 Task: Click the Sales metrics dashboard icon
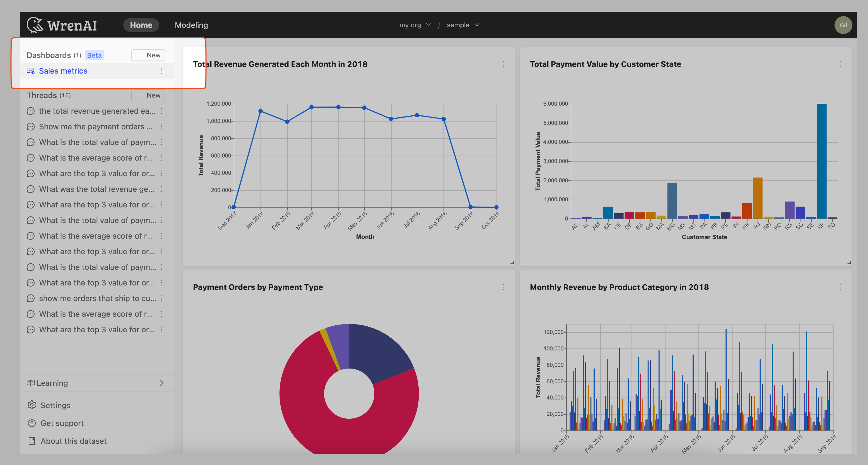[30, 71]
